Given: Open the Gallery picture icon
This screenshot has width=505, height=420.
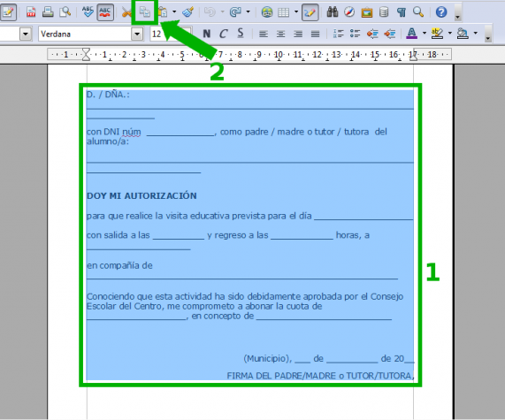Looking at the screenshot, I should click(366, 12).
